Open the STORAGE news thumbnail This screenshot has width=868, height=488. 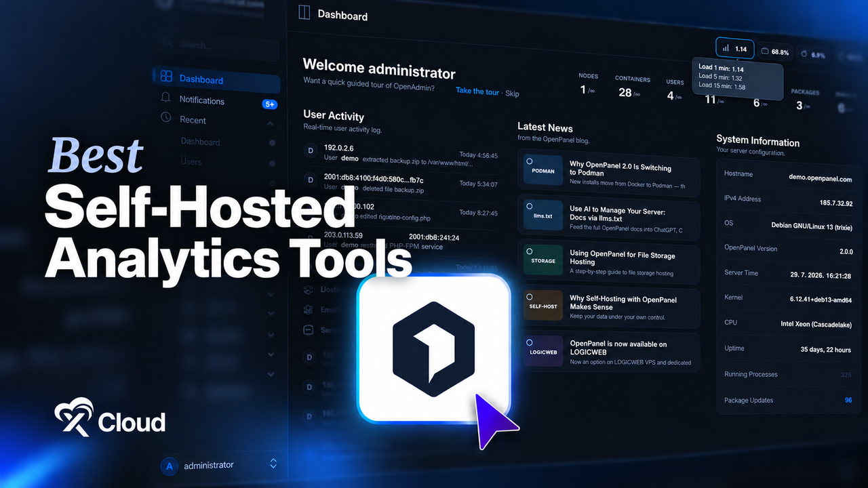click(x=543, y=260)
